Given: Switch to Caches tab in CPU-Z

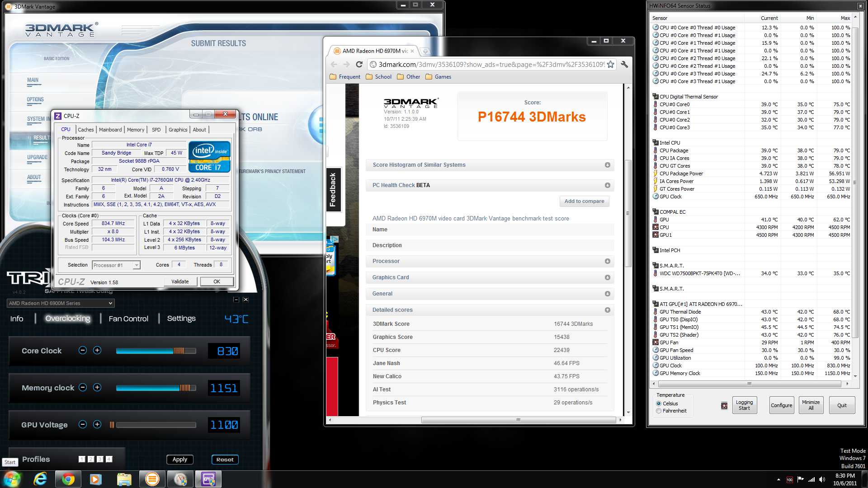Looking at the screenshot, I should click(x=85, y=130).
